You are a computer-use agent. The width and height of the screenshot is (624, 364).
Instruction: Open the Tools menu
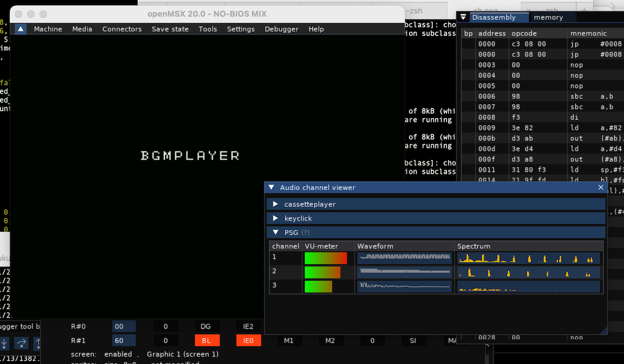click(x=208, y=29)
